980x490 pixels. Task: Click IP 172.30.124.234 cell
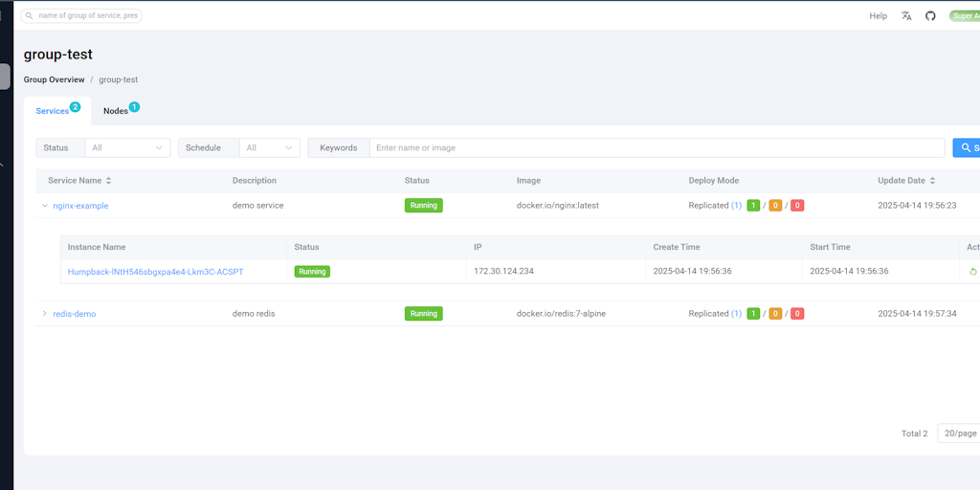503,272
